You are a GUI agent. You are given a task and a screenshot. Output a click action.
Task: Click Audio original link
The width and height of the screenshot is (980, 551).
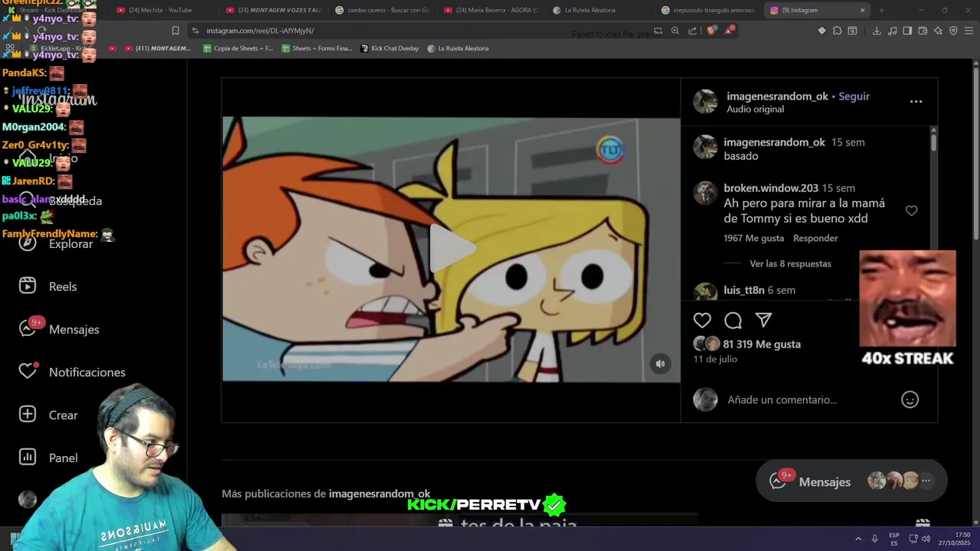755,109
